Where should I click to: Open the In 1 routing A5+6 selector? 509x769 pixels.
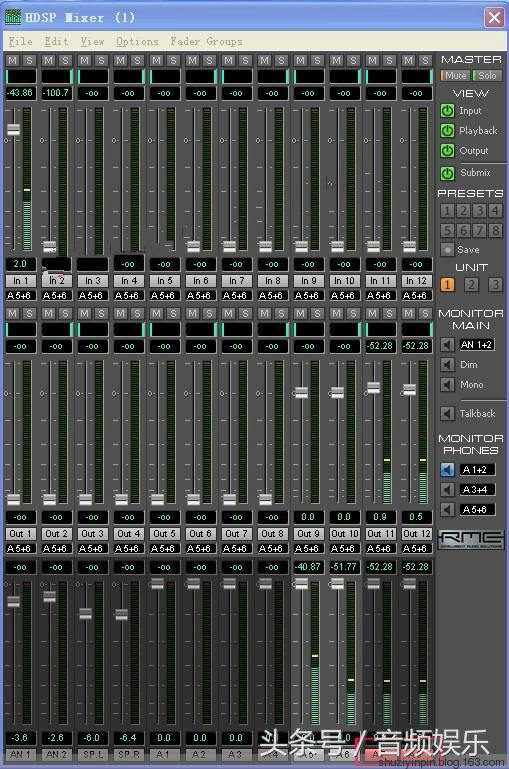click(x=20, y=296)
